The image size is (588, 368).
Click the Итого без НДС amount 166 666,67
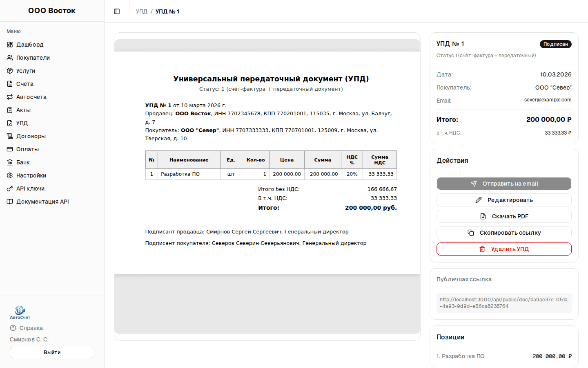click(382, 189)
